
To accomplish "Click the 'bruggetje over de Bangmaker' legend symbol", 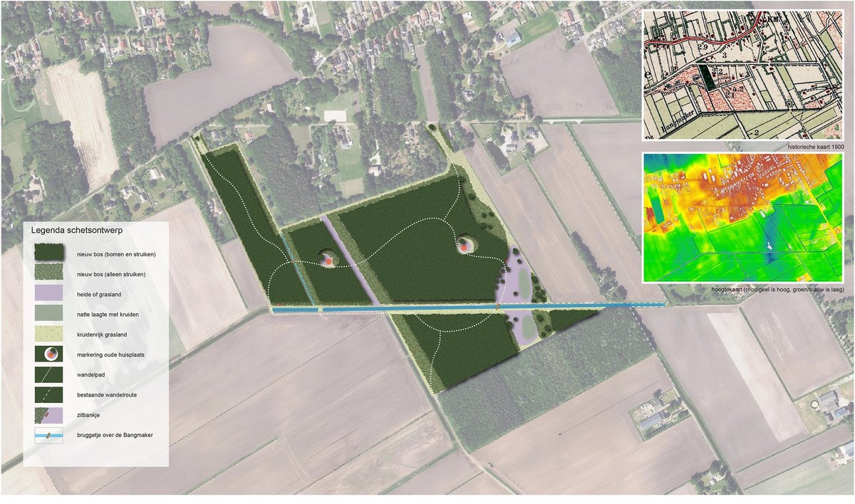I will pos(49,435).
